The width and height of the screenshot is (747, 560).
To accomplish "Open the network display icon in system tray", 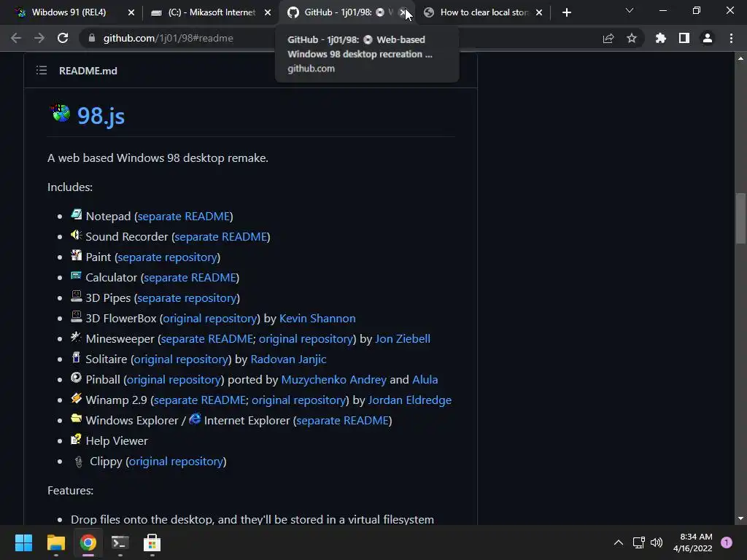I will click(638, 542).
